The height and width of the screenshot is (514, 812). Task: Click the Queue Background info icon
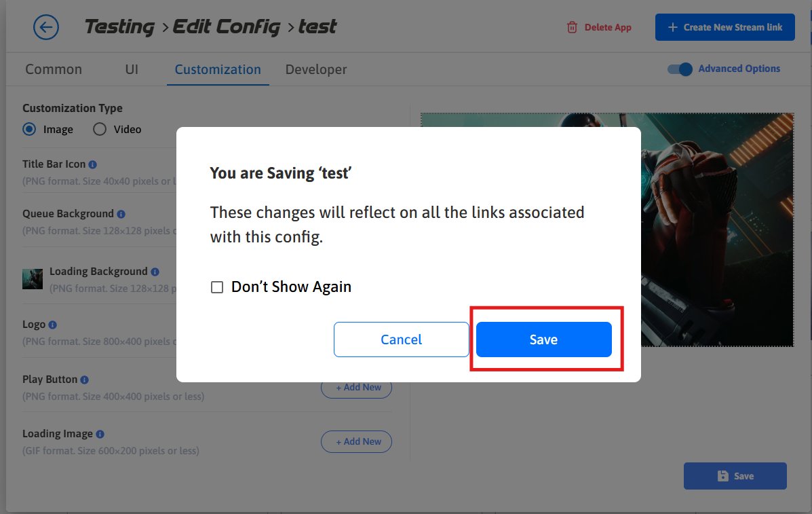121,214
